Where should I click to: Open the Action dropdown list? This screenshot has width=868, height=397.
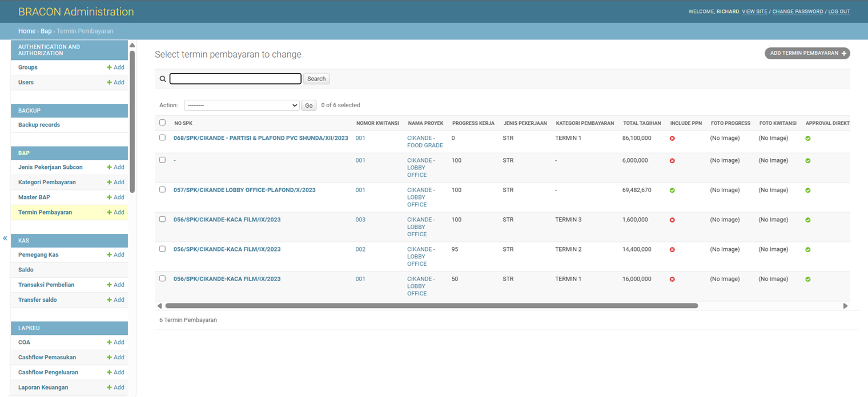click(x=242, y=106)
